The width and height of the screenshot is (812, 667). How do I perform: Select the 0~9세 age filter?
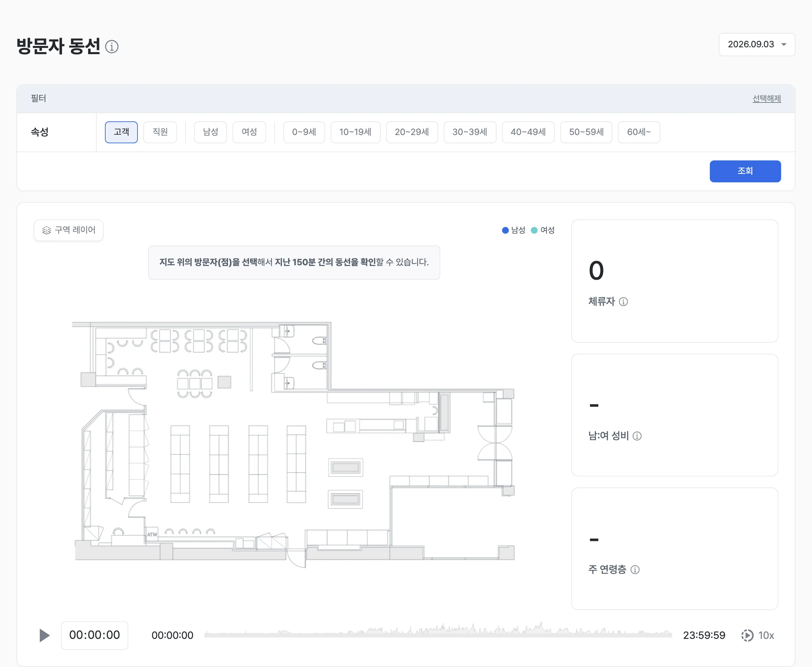coord(303,132)
